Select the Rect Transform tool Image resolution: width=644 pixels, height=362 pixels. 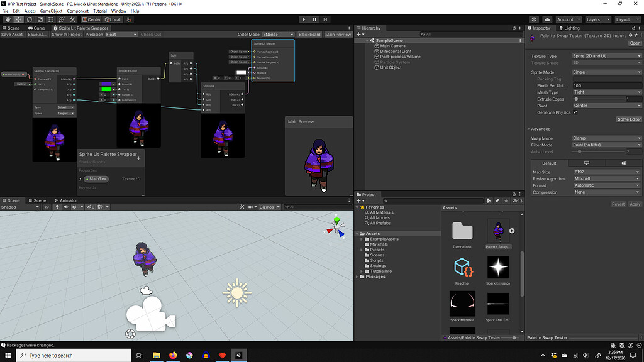coord(50,19)
